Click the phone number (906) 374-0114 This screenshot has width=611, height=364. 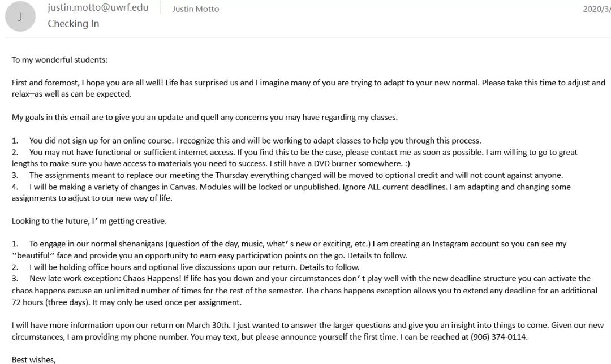click(498, 337)
